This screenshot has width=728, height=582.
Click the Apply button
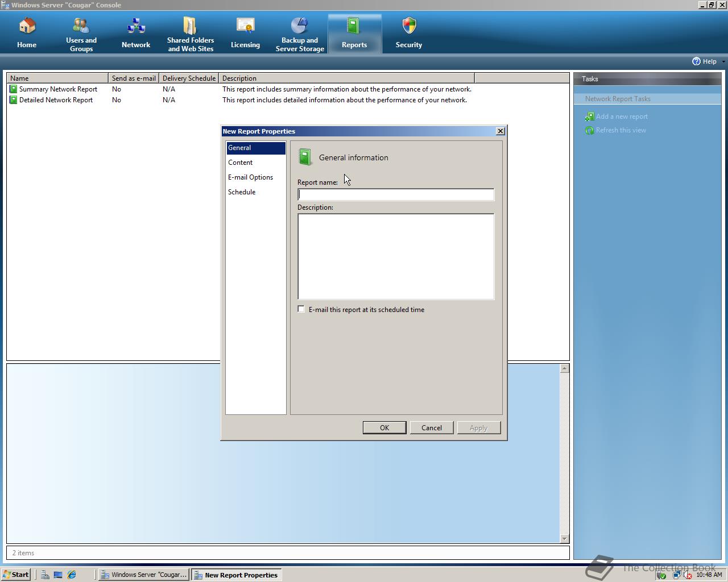tap(479, 428)
